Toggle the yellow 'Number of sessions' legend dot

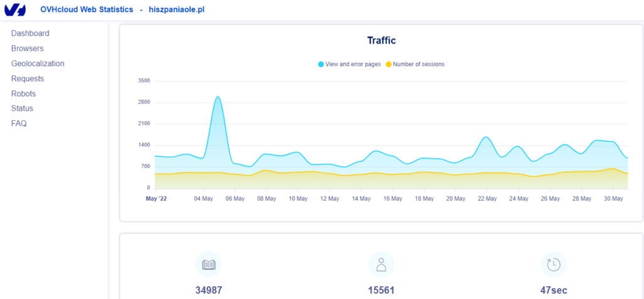[x=389, y=64]
